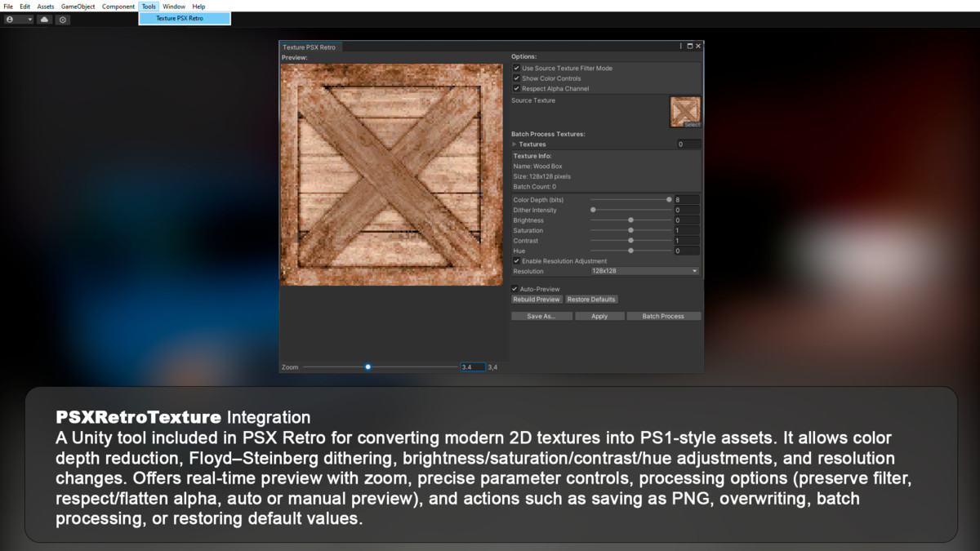Click Save As to export the texture

541,316
